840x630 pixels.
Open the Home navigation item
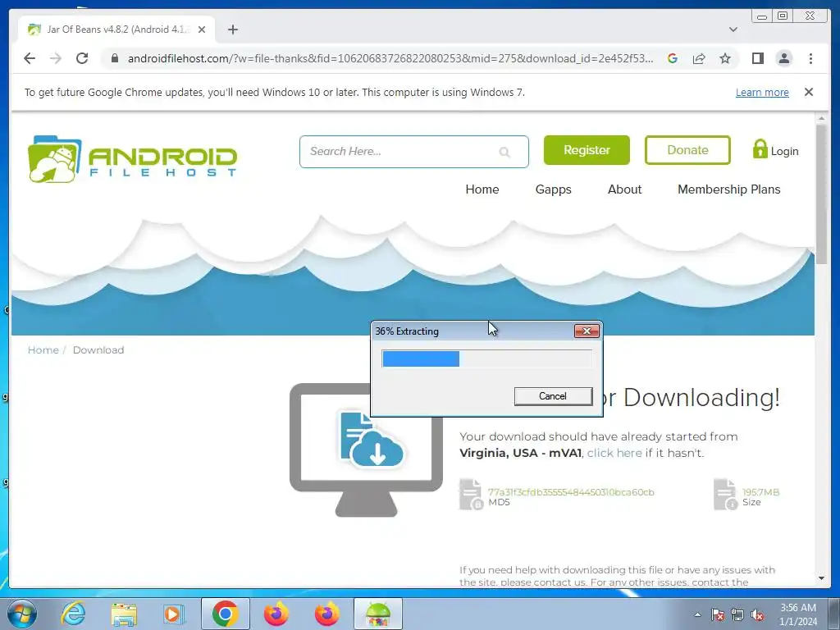[482, 189]
